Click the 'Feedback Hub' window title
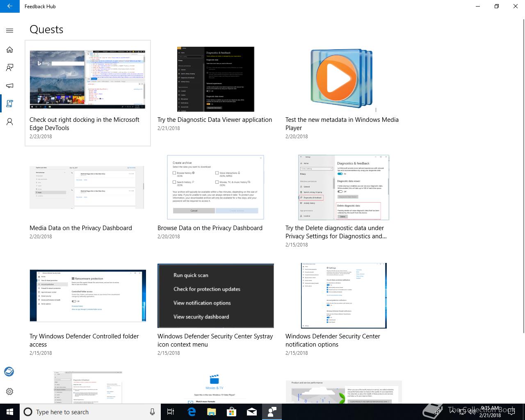 coord(40,7)
